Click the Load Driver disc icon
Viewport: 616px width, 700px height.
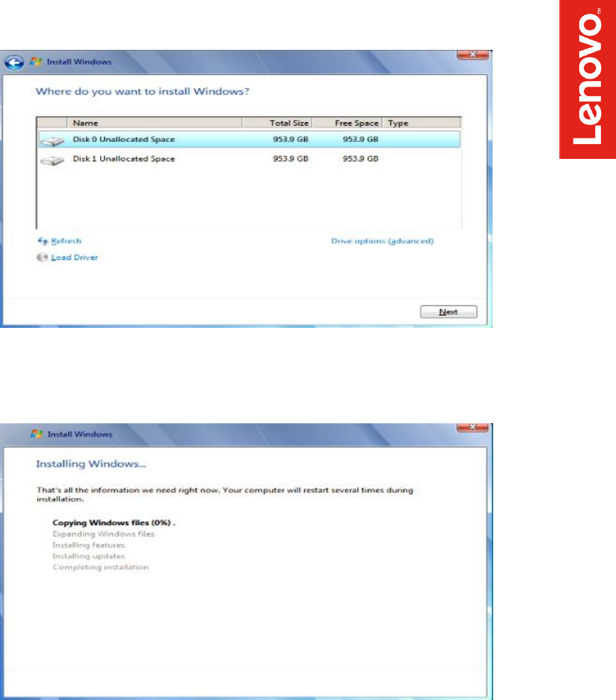tap(42, 257)
